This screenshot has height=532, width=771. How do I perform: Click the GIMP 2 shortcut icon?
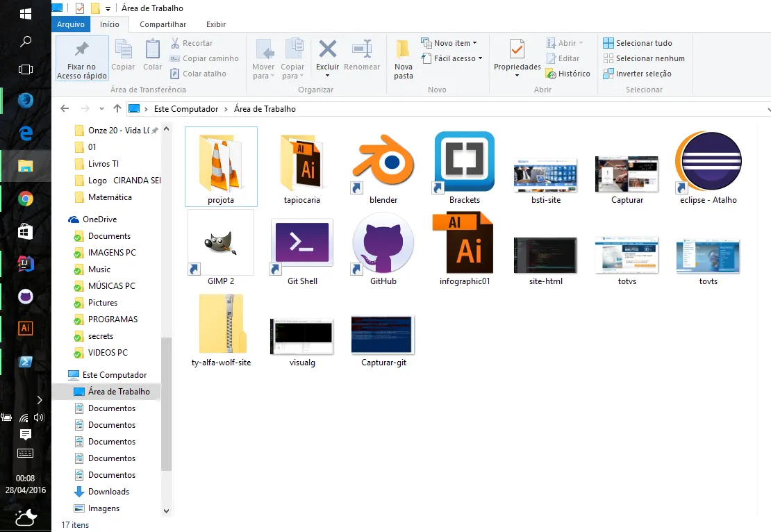click(x=221, y=243)
